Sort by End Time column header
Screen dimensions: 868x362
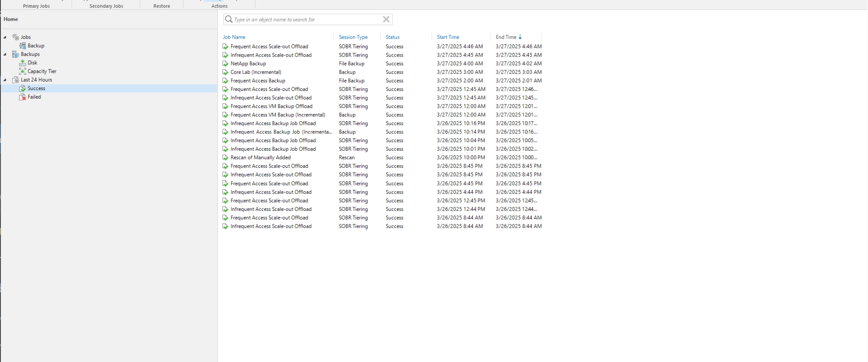[506, 37]
